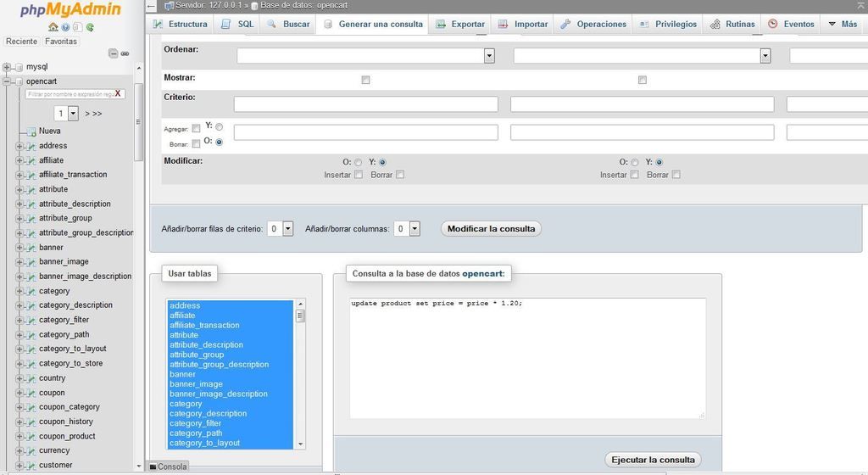The width and height of the screenshot is (868, 475).
Task: Click the SQL tab icon
Action: pyautogui.click(x=225, y=24)
